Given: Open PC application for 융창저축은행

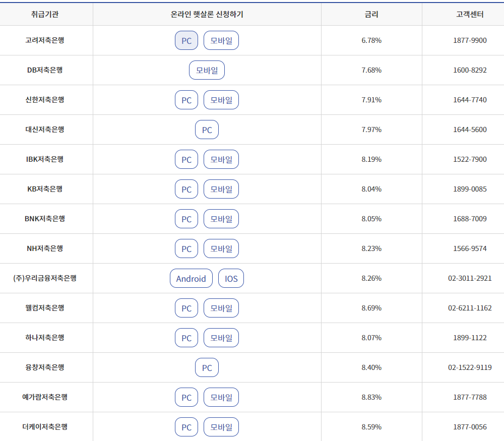Looking at the screenshot, I should (207, 367).
